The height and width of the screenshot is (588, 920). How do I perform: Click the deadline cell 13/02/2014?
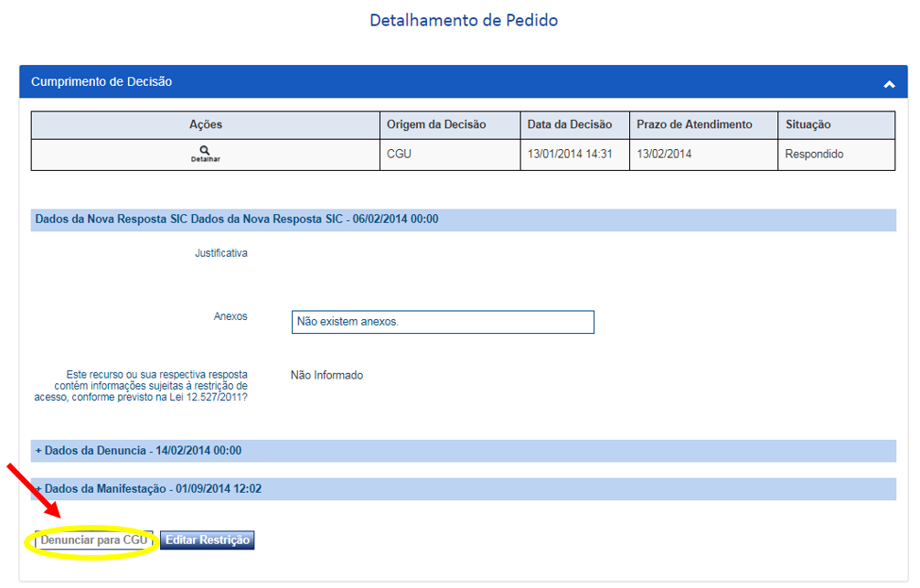(664, 155)
